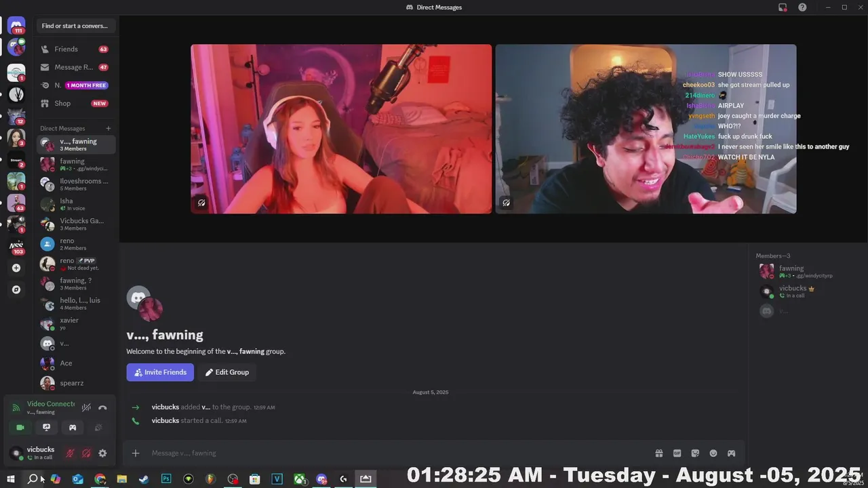Click fawning's video tile overlay icon

coord(201,203)
